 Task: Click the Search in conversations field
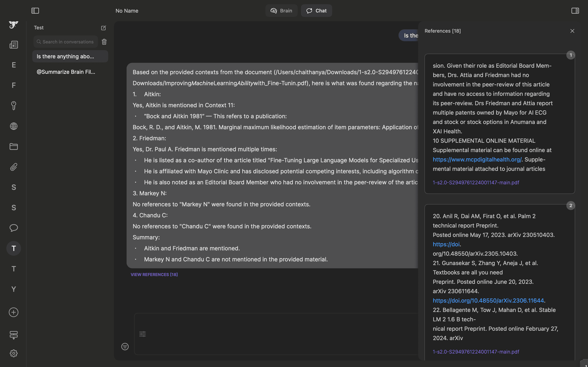pyautogui.click(x=68, y=42)
